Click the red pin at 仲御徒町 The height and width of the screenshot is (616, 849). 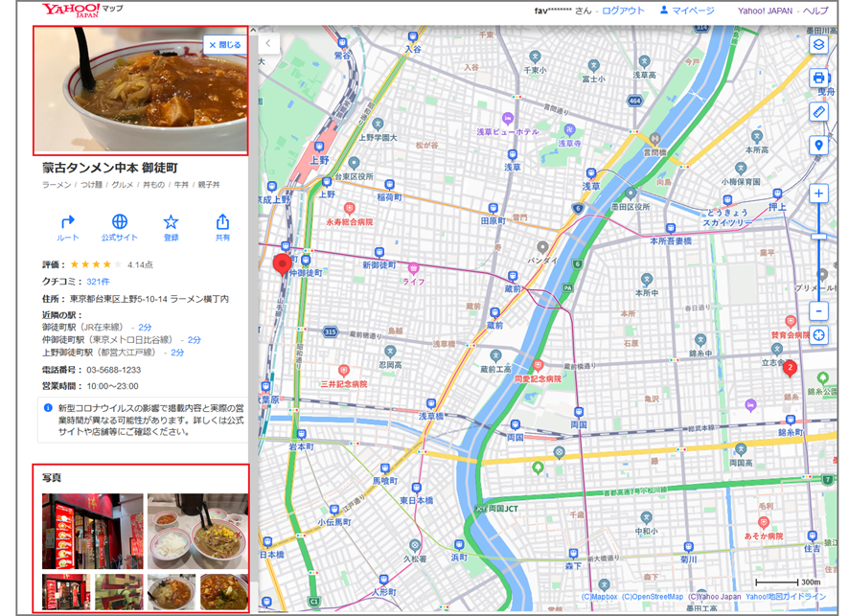282,264
